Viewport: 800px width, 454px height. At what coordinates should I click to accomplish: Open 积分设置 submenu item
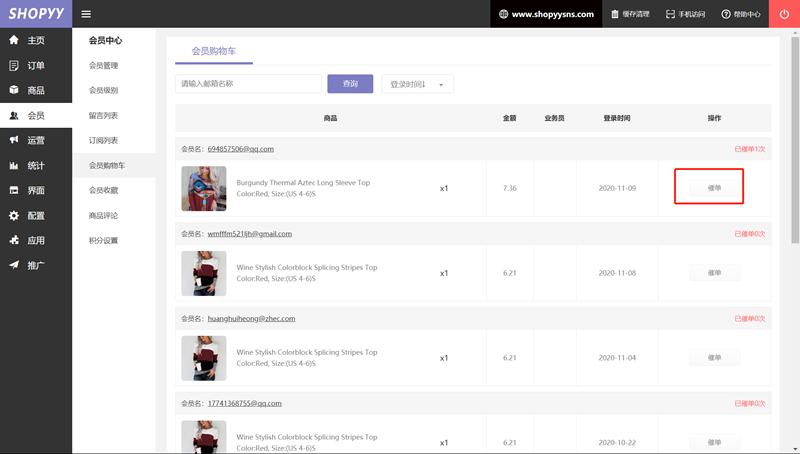coord(104,240)
